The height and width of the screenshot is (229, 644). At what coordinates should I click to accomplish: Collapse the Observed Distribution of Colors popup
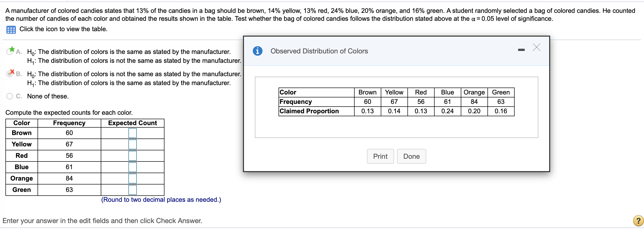(521, 49)
